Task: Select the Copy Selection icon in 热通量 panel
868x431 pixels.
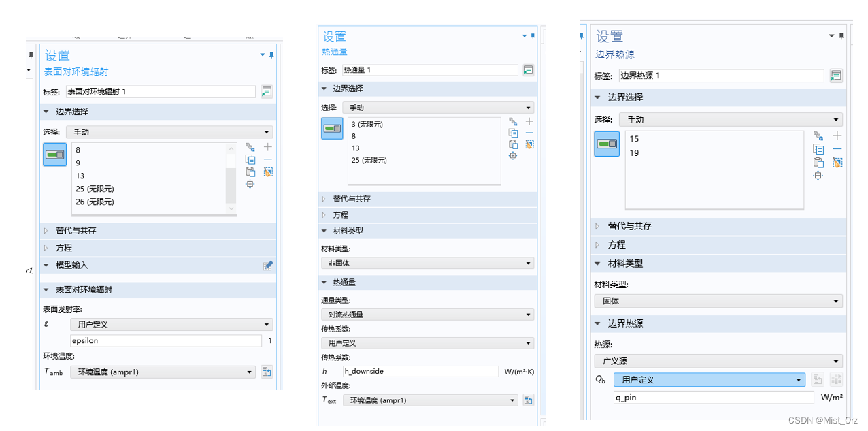Action: point(514,133)
